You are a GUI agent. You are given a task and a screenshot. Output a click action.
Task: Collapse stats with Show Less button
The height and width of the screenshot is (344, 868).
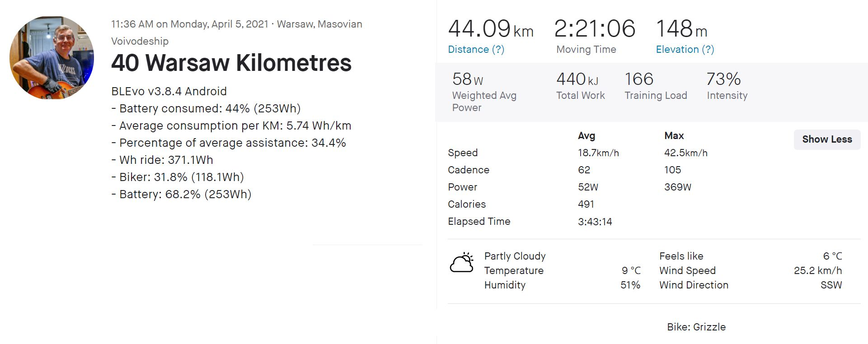[x=827, y=139]
